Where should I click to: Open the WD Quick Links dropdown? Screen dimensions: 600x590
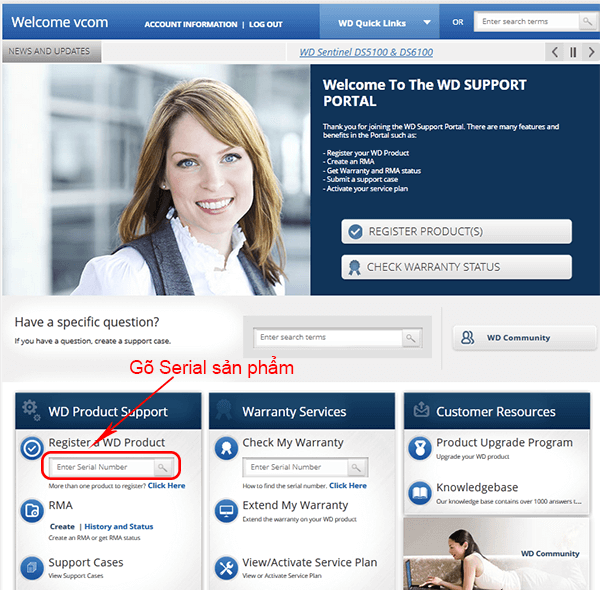(x=379, y=22)
